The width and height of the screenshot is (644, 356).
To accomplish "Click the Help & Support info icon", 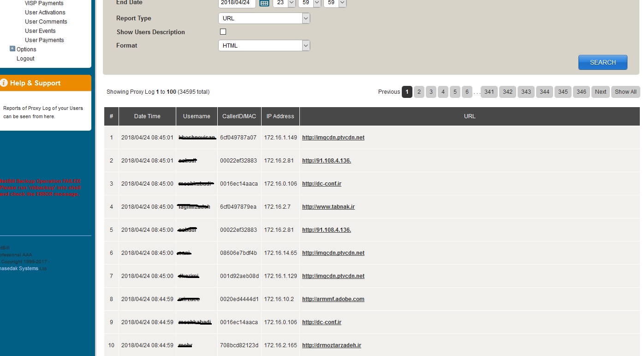I will click(4, 83).
